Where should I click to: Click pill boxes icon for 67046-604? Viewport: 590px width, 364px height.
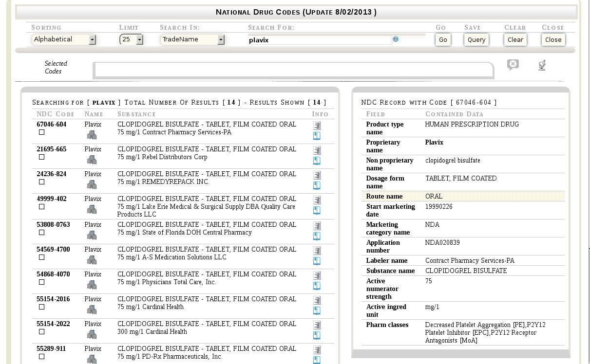point(92,135)
